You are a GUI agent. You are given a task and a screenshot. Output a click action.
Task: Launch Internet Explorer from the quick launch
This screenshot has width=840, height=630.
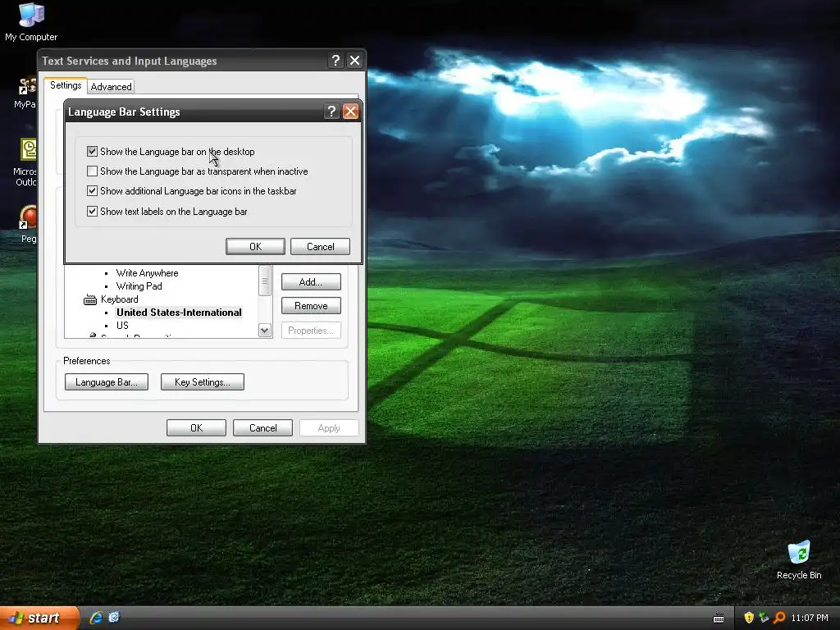97,618
